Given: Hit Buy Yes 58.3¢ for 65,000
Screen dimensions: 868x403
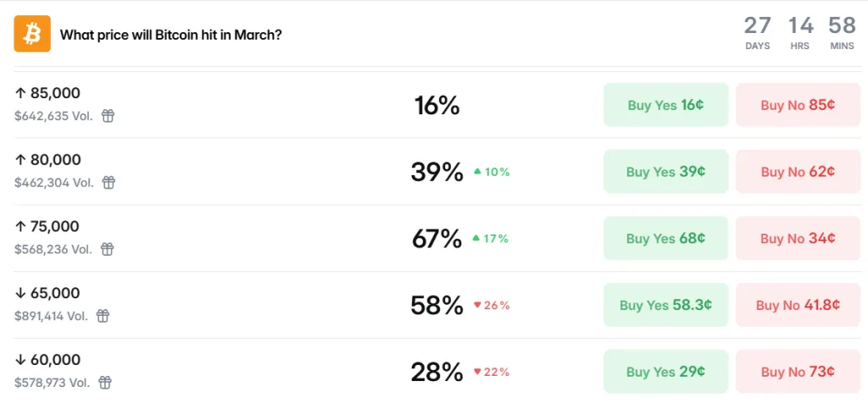Looking at the screenshot, I should coord(665,305).
